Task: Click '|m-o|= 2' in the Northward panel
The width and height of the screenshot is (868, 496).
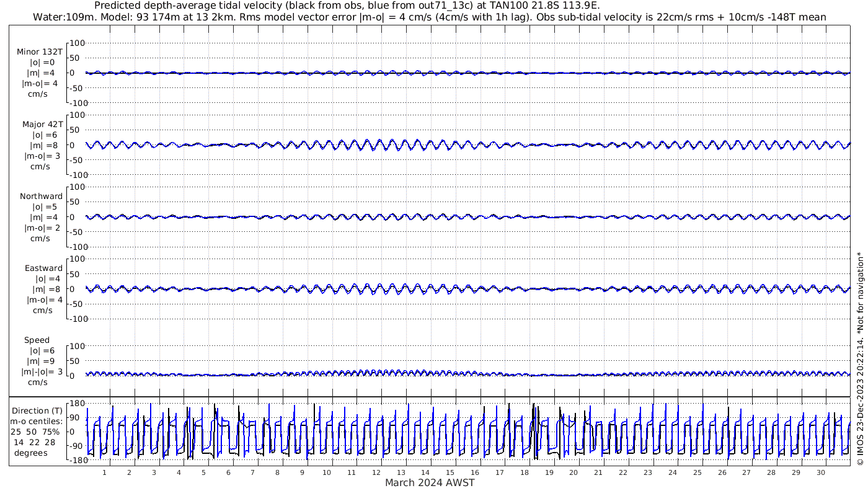Action: click(x=42, y=228)
